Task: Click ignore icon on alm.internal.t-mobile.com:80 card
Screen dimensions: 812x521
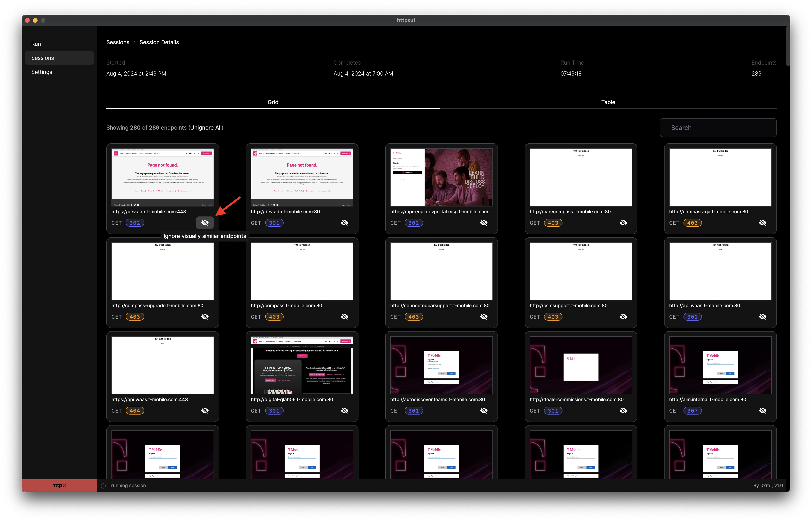Action: coord(763,411)
